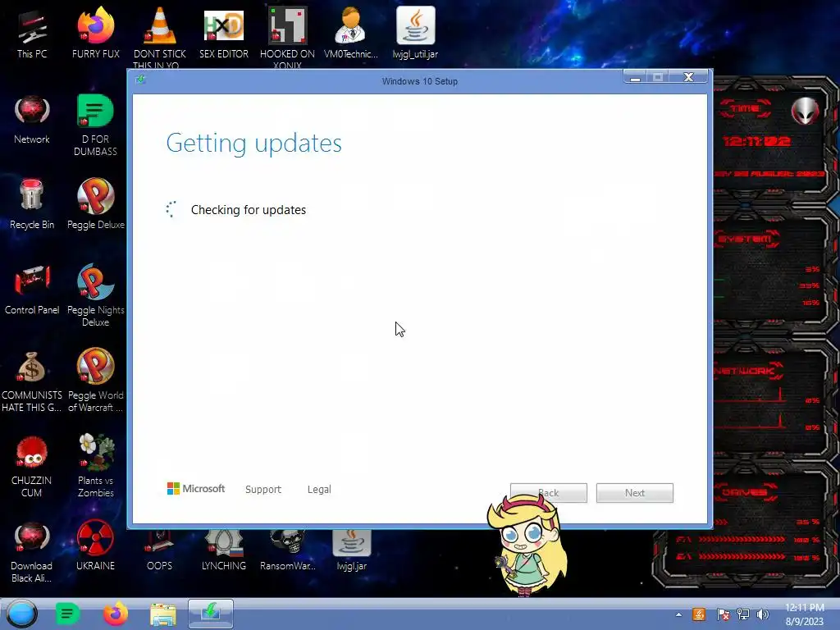Open the Start orb menu
The height and width of the screenshot is (630, 840).
point(22,614)
